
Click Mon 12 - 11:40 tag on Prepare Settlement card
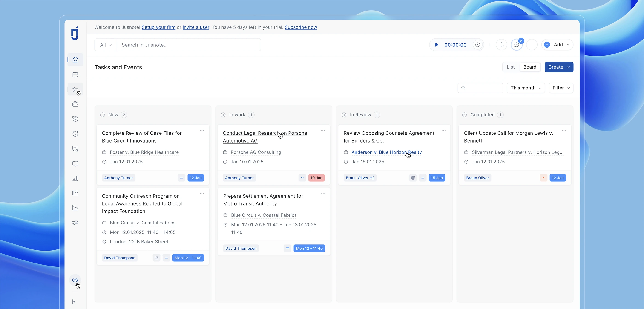point(309,248)
